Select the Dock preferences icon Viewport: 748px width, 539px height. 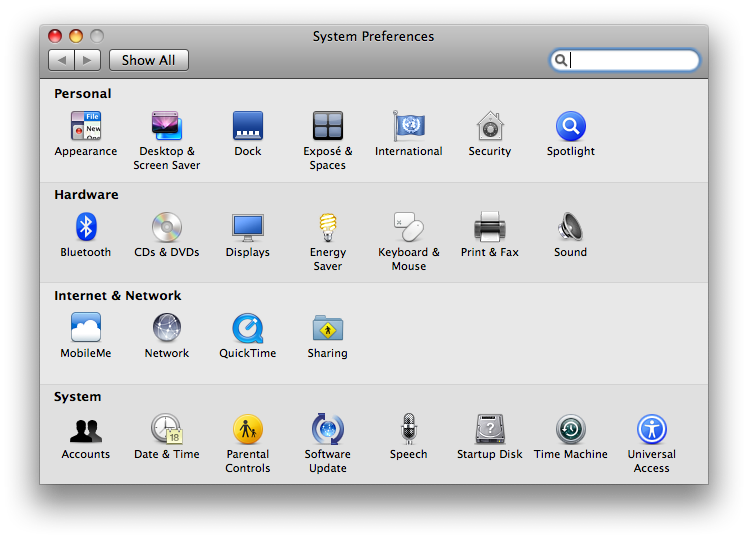(x=247, y=127)
